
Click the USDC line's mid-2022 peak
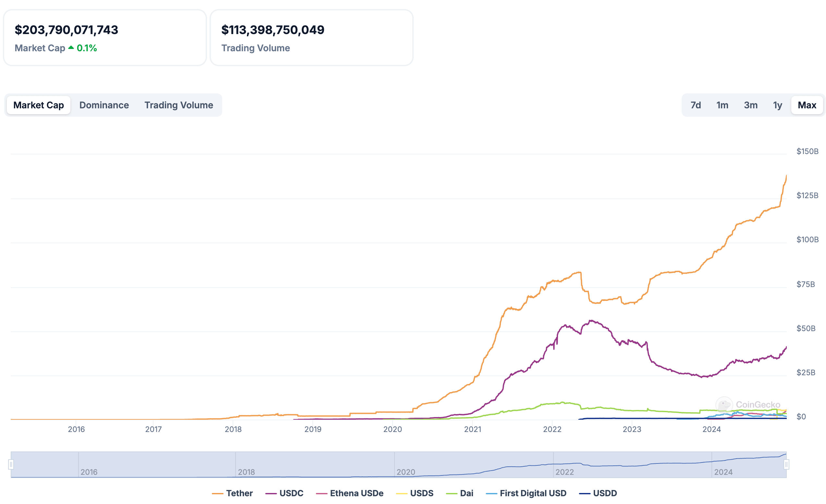click(x=591, y=321)
